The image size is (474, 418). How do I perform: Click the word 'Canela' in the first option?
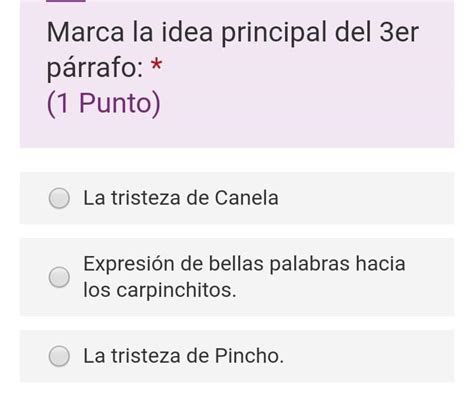coord(246,198)
